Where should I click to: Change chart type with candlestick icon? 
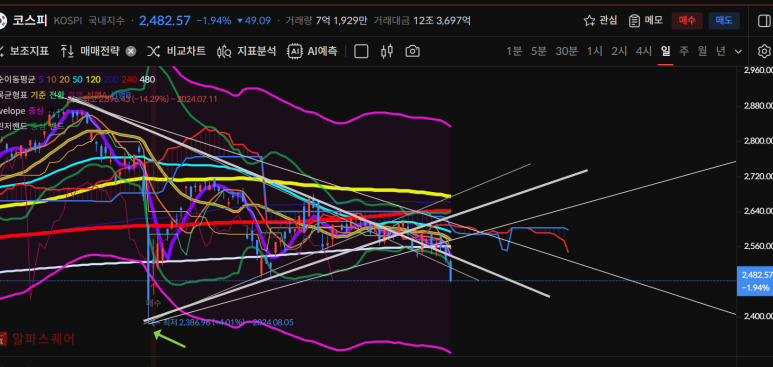tap(387, 51)
